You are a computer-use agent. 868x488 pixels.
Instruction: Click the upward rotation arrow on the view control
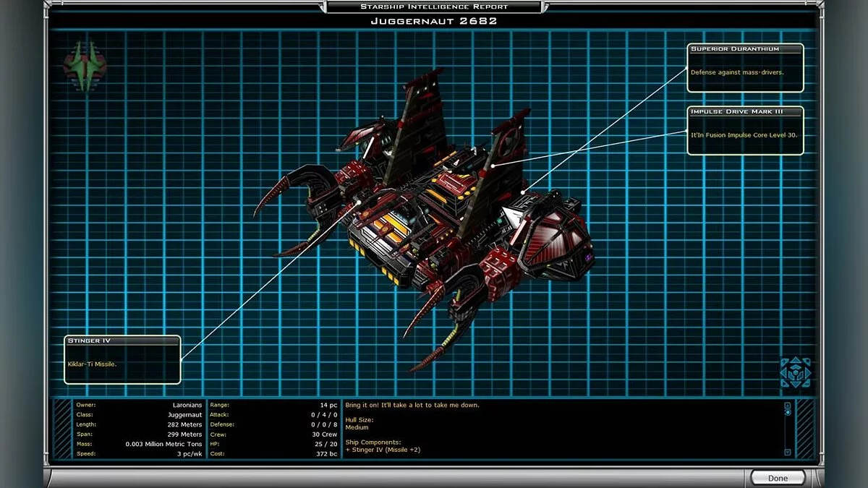pos(796,360)
